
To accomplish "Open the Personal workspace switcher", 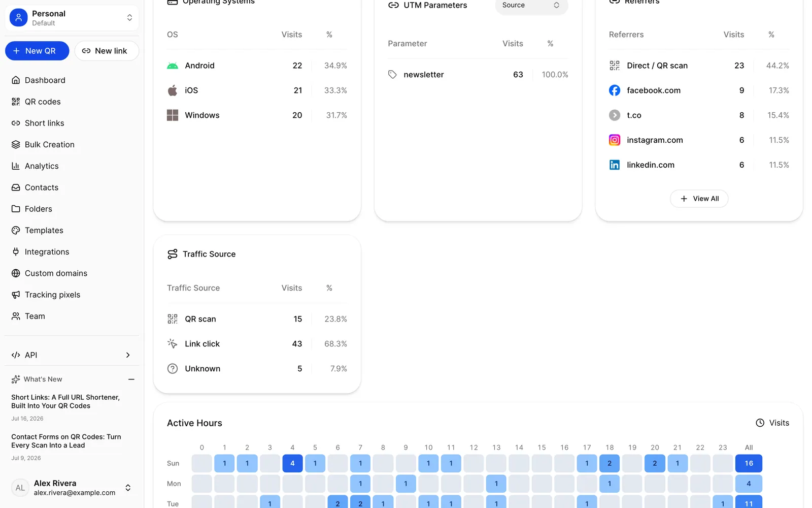I will point(72,18).
